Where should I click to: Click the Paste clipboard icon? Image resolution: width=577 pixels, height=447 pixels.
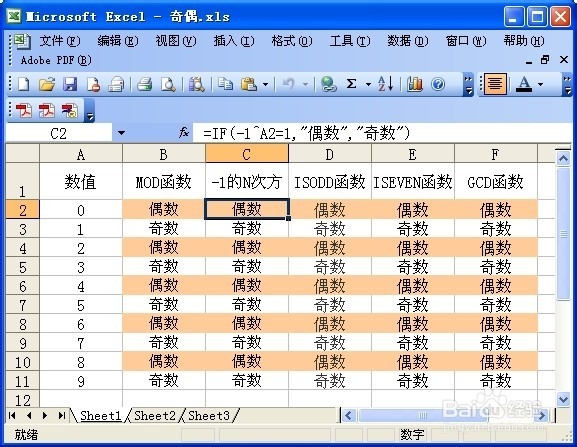tap(249, 84)
